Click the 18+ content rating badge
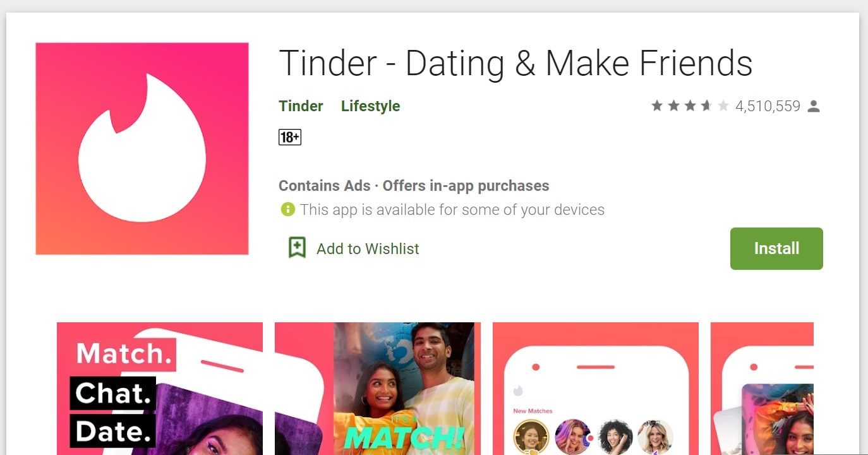 290,136
